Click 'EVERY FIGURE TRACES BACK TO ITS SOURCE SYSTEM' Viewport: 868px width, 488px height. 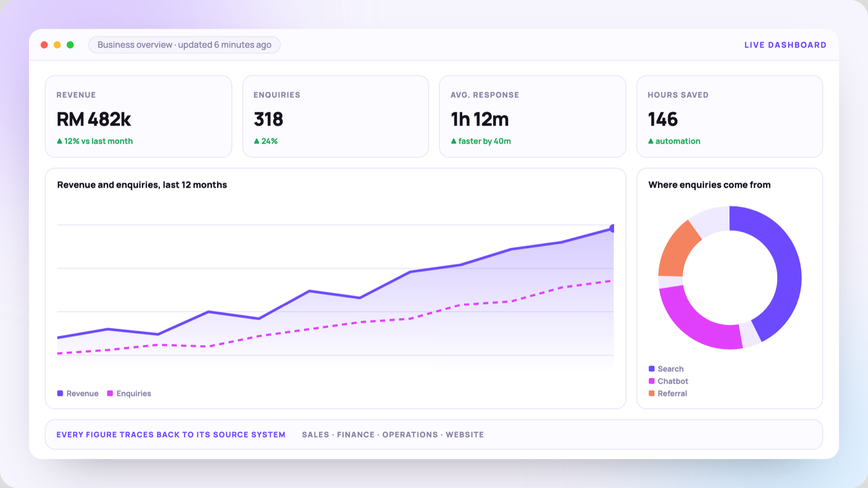click(171, 434)
